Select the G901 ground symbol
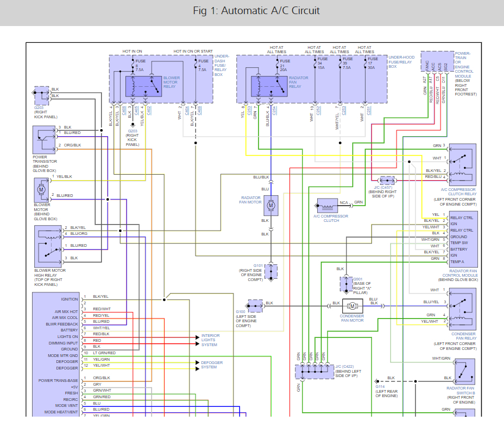Screen dimensions: 504x434 (x=346, y=284)
